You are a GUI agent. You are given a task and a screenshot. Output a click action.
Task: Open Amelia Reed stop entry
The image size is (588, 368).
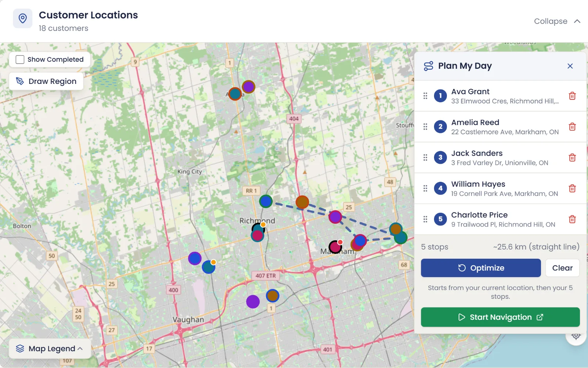pos(500,127)
